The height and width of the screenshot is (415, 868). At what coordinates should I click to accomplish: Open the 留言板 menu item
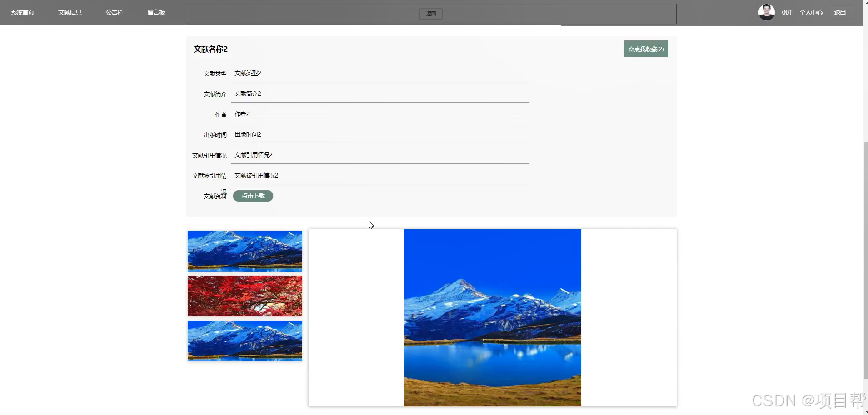(x=156, y=12)
